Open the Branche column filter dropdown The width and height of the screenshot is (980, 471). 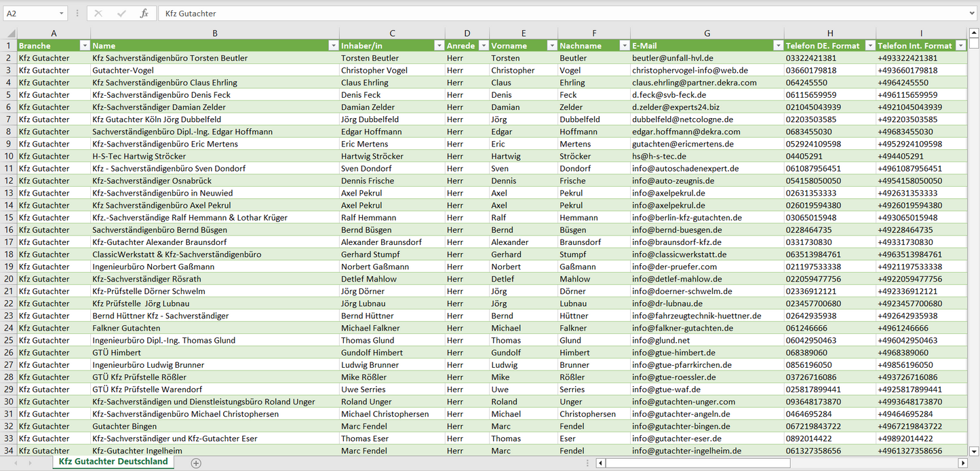click(x=85, y=45)
